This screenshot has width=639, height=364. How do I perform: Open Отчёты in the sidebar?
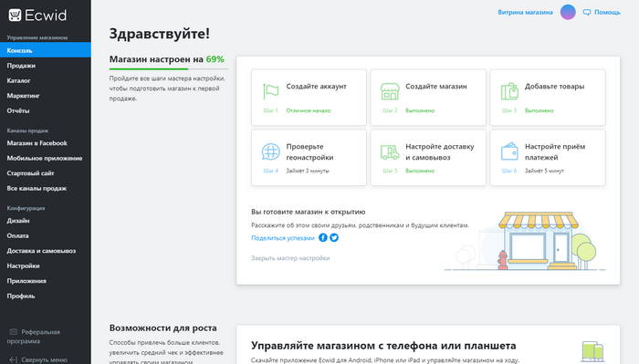coord(18,110)
